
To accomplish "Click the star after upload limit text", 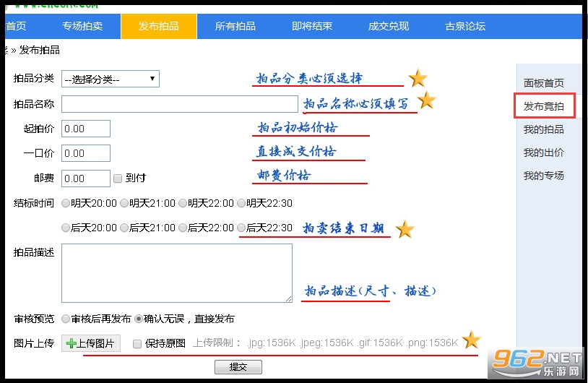I will click(x=472, y=340).
